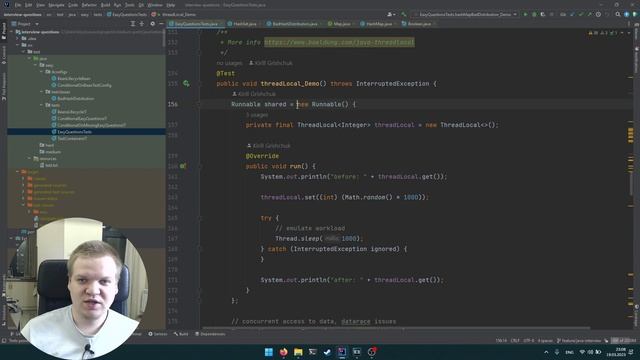
Task: Open the Services tool window tab
Action: click(x=158, y=334)
